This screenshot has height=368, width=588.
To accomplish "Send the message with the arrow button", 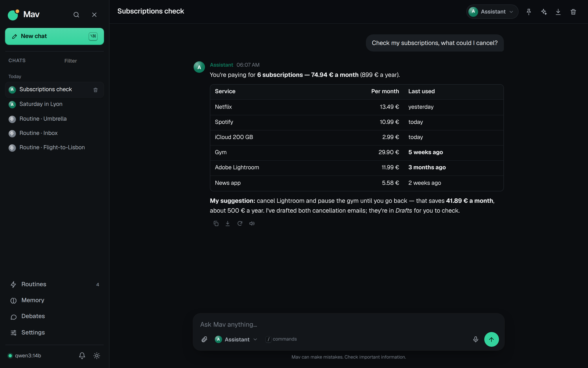I will (491, 339).
